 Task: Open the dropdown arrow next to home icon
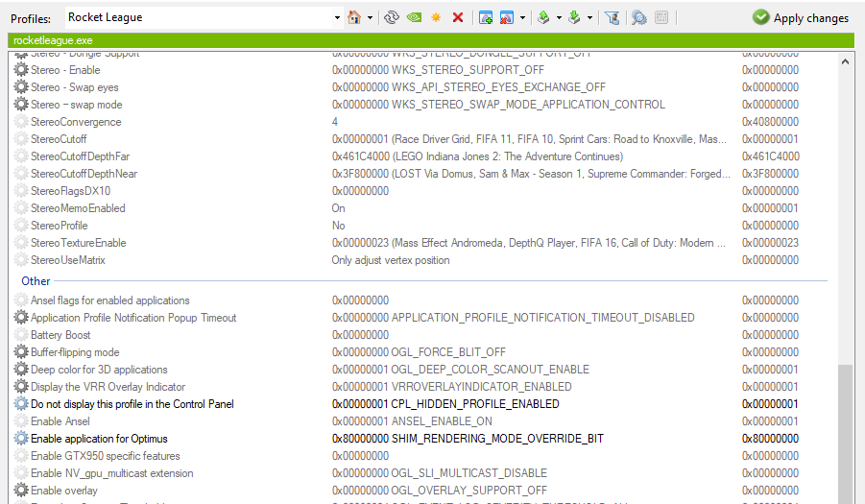(x=370, y=17)
